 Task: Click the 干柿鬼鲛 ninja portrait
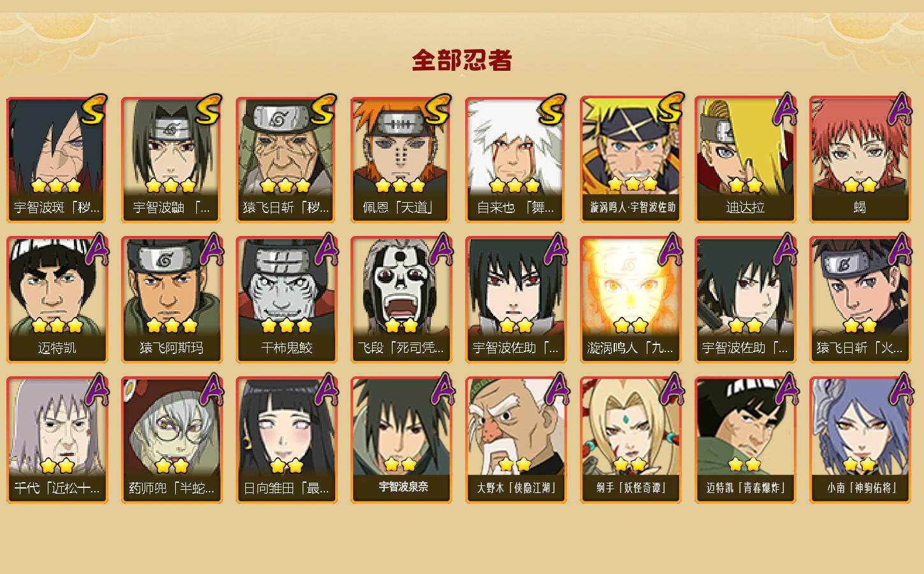tap(286, 300)
